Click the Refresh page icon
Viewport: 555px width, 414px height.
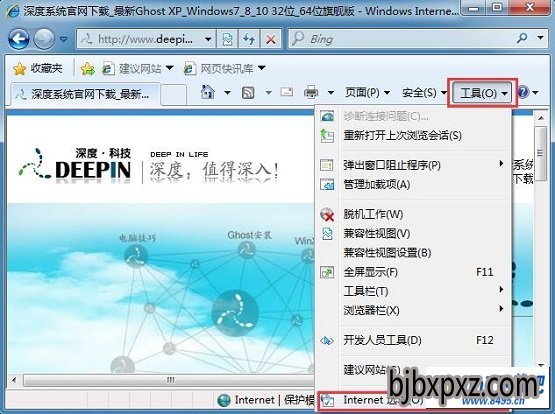tap(249, 39)
